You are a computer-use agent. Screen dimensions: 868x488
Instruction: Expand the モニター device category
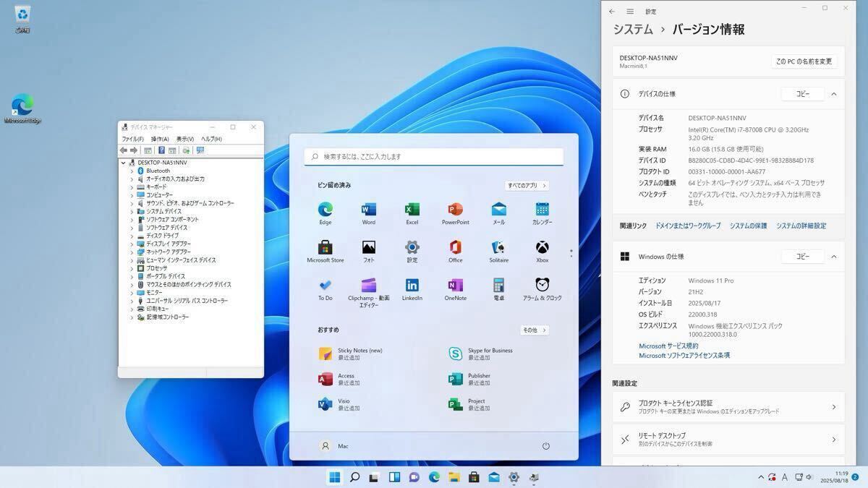click(132, 292)
